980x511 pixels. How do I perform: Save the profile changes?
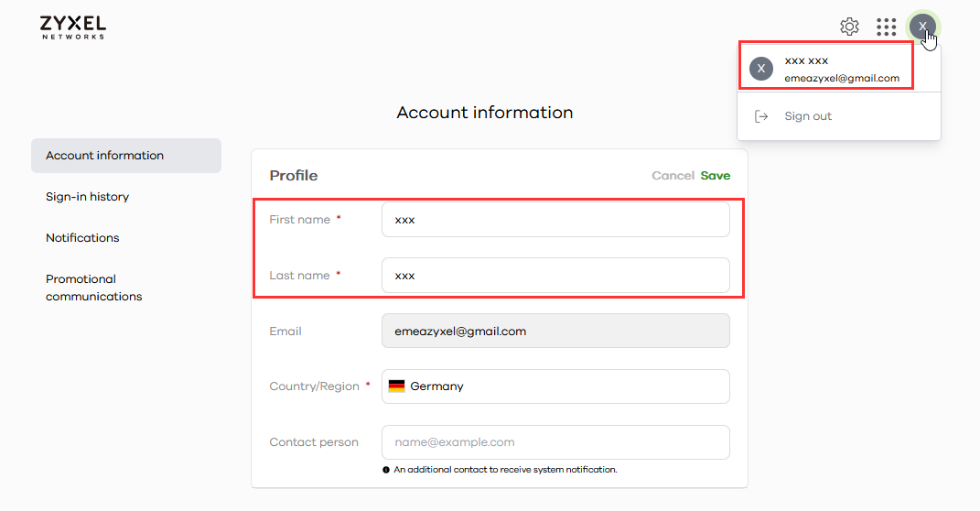tap(715, 176)
